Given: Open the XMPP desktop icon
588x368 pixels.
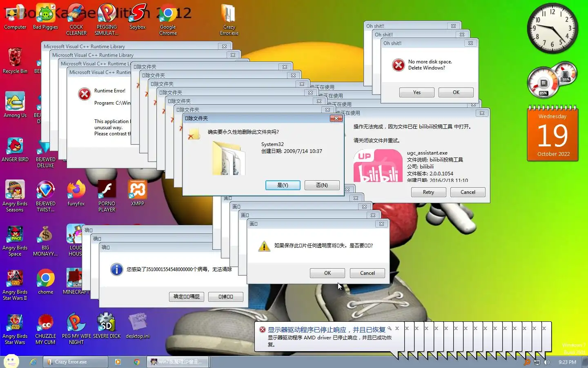Looking at the screenshot, I should click(x=138, y=193).
